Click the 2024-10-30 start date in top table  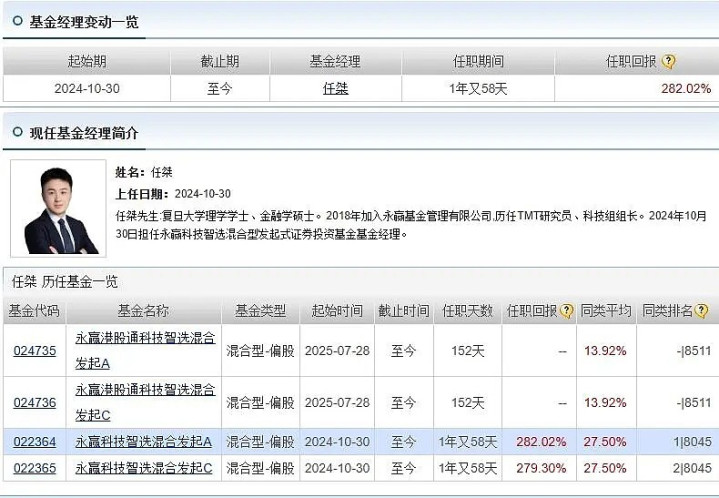(x=87, y=89)
